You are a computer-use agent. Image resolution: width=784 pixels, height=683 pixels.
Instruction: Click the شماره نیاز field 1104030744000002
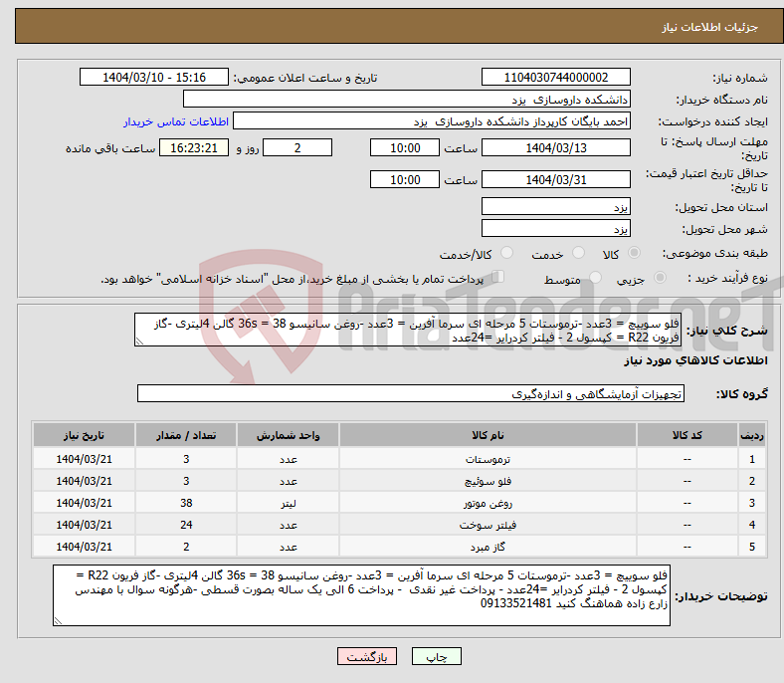[555, 78]
